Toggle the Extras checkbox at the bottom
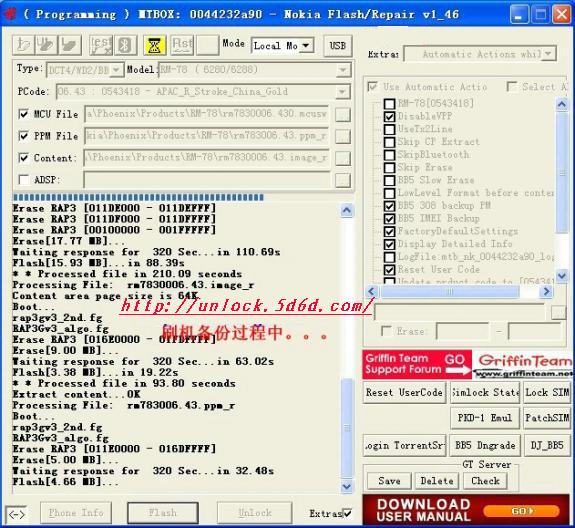This screenshot has height=528, width=575. [347, 513]
